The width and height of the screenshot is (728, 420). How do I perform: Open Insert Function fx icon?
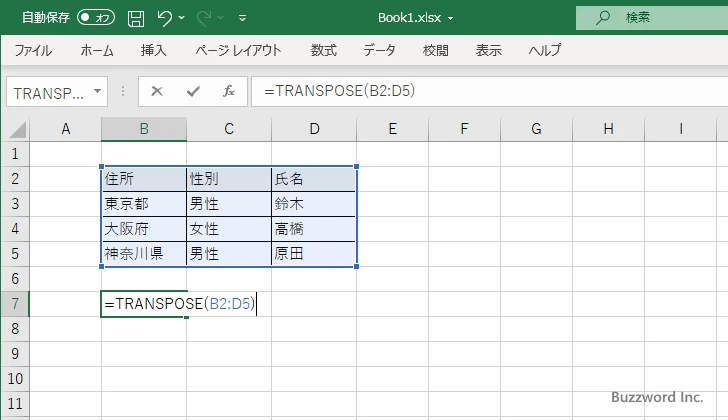tap(229, 91)
